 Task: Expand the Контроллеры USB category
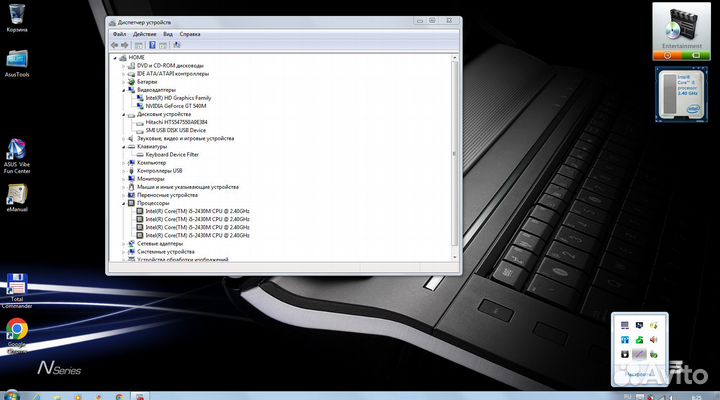[x=124, y=171]
